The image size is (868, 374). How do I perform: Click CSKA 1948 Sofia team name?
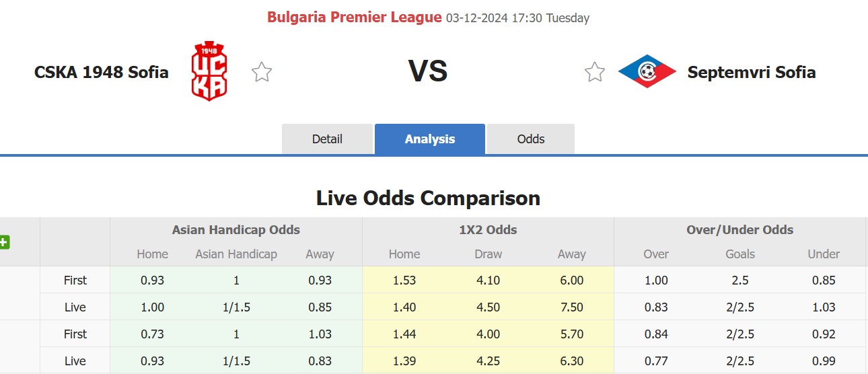coord(102,72)
